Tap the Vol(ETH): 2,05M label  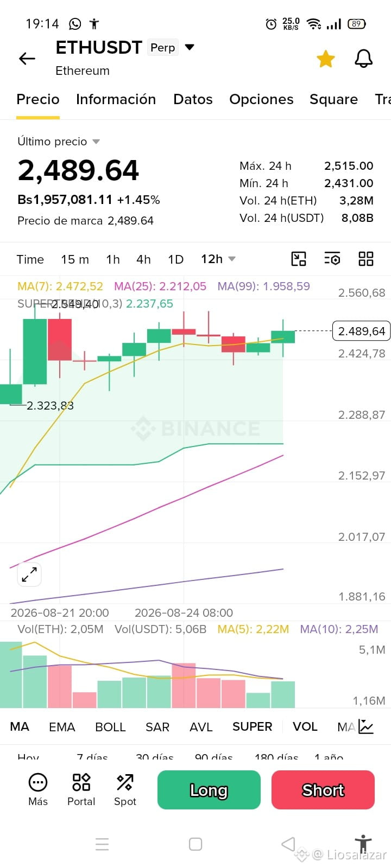[x=60, y=629]
